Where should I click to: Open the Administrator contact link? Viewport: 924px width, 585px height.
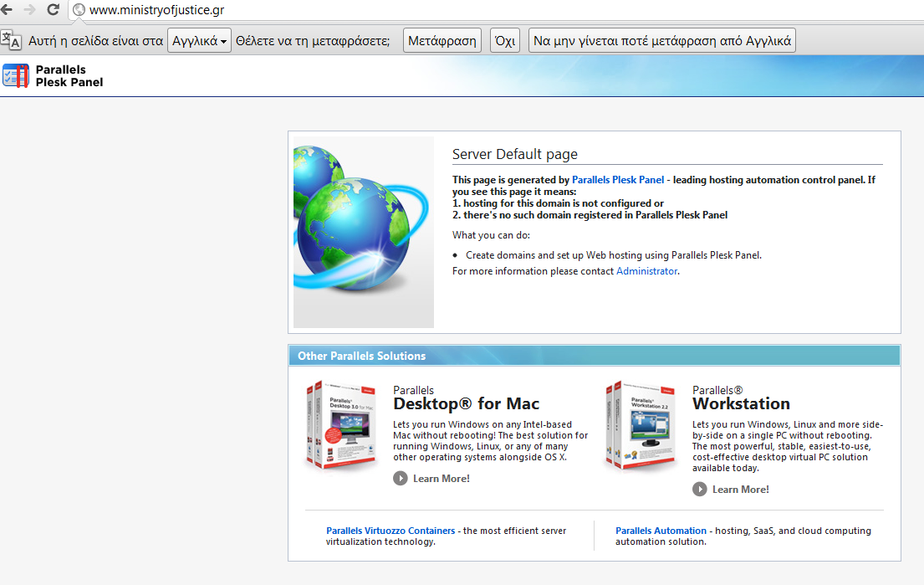(646, 271)
